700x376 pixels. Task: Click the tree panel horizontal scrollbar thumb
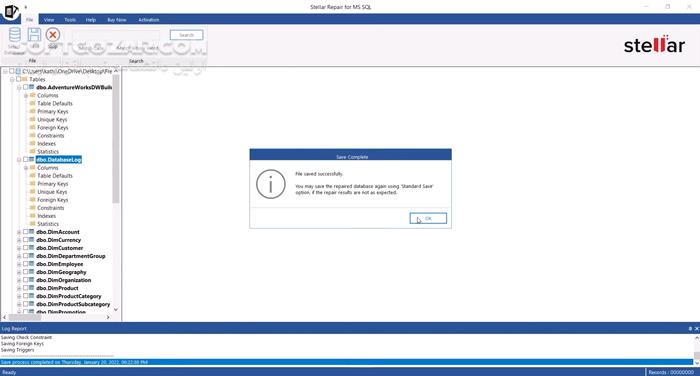tap(25, 317)
